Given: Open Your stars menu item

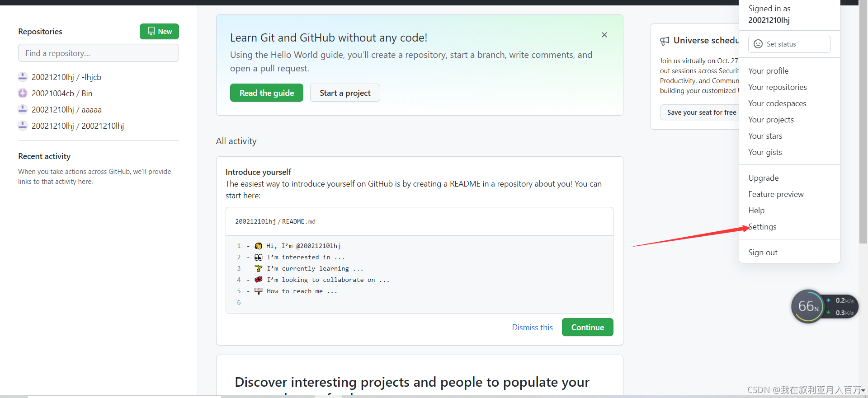Looking at the screenshot, I should click(x=765, y=136).
